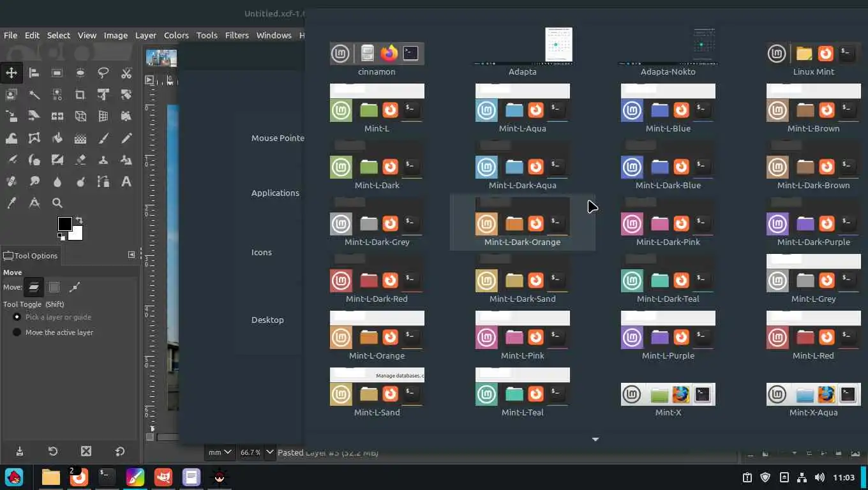Open the Select menu

58,35
